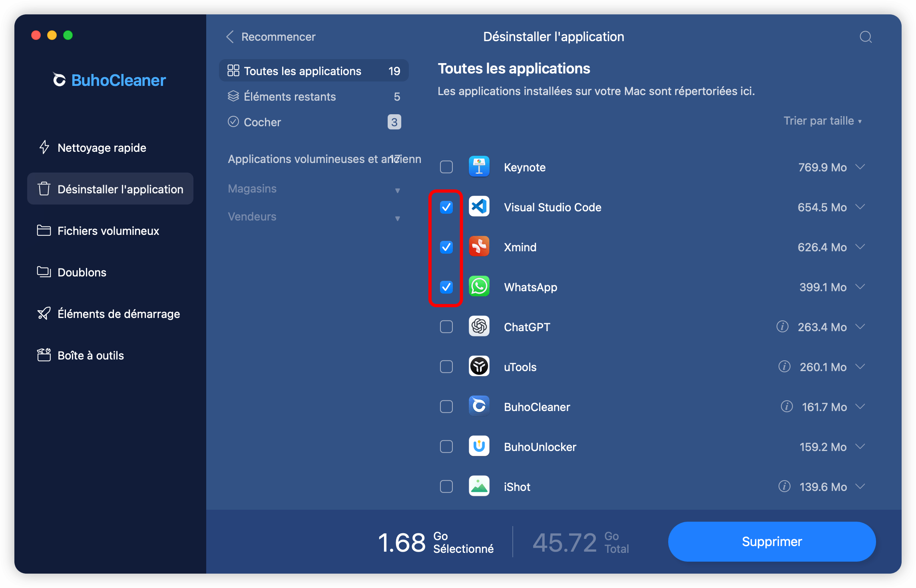Click the WhatsApp app icon
Screen dimensions: 916x588
479,286
